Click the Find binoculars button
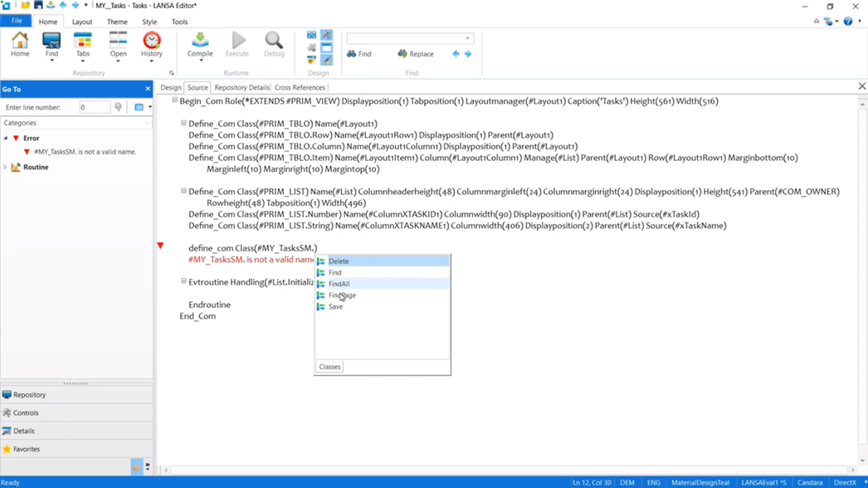Screen dimensions: 868x488 pyautogui.click(x=359, y=54)
